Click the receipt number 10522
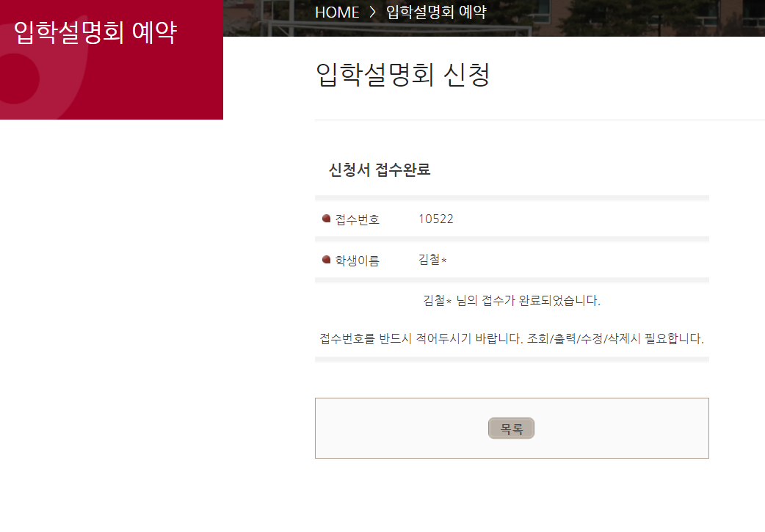 (x=435, y=219)
